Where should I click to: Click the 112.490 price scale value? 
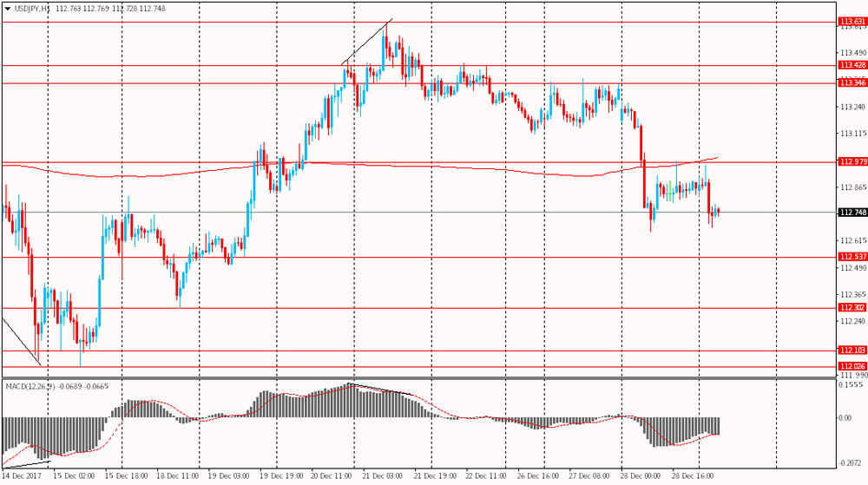pos(853,268)
